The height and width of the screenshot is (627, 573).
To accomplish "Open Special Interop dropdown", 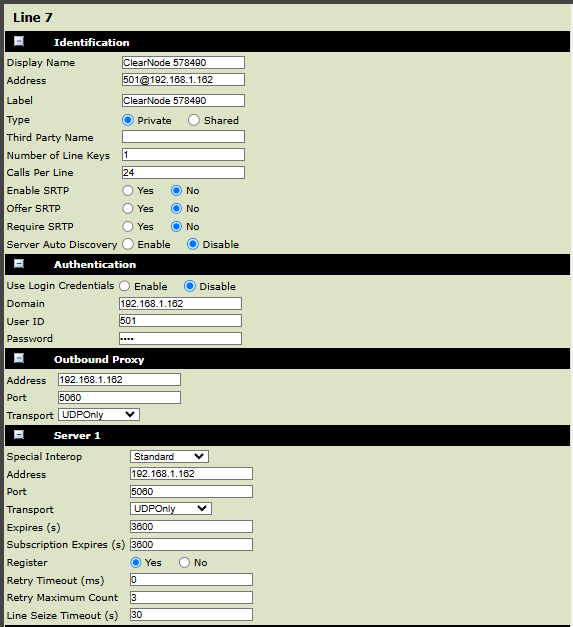I will coord(169,456).
